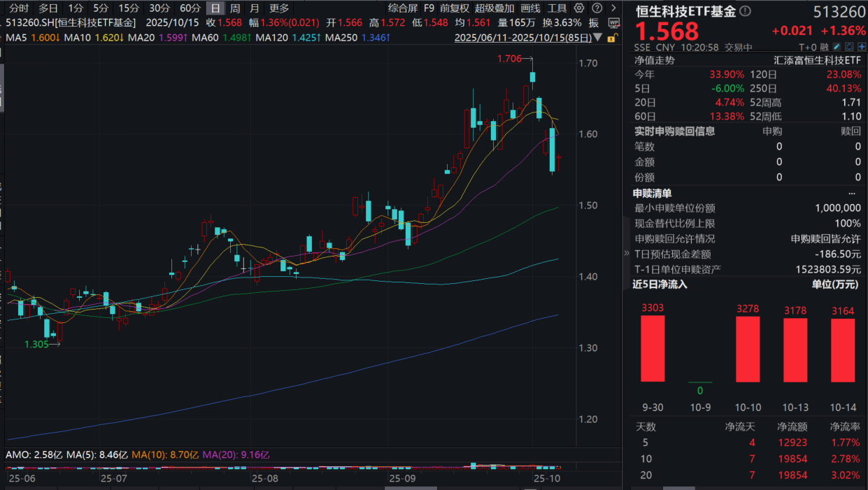
Task: Collapse right panel with double-arrow handle
Action: point(626,254)
